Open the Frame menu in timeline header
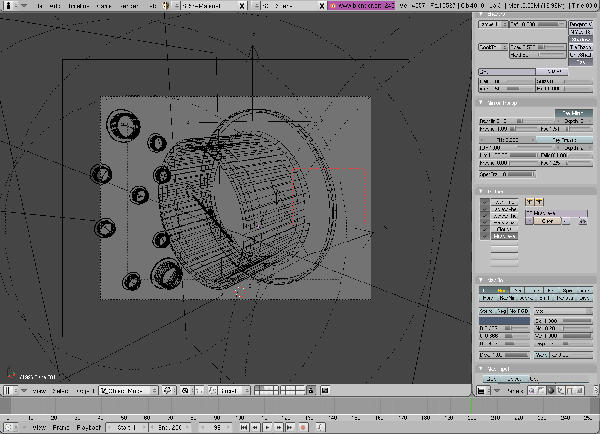Viewport: 600px width, 434px height. (60, 427)
